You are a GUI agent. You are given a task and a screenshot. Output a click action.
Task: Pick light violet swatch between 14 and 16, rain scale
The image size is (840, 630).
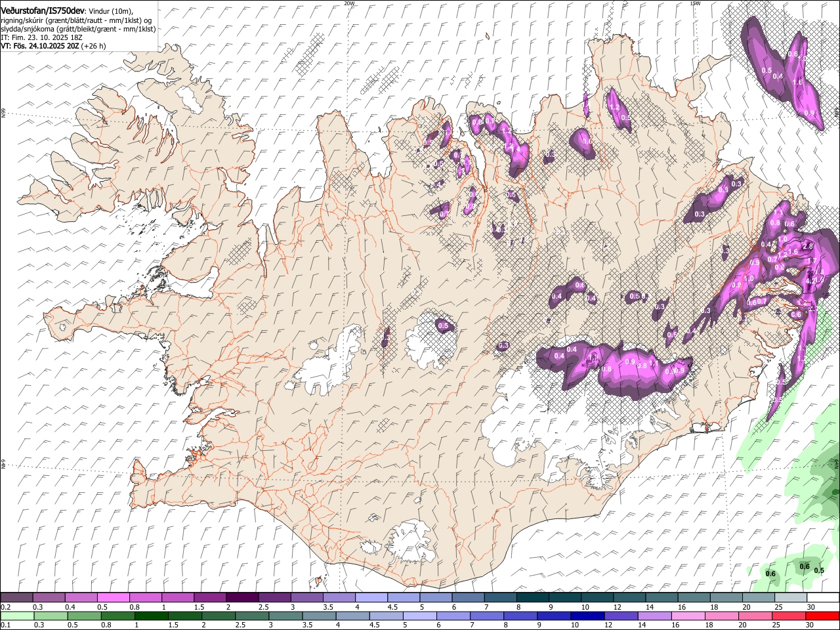click(656, 616)
